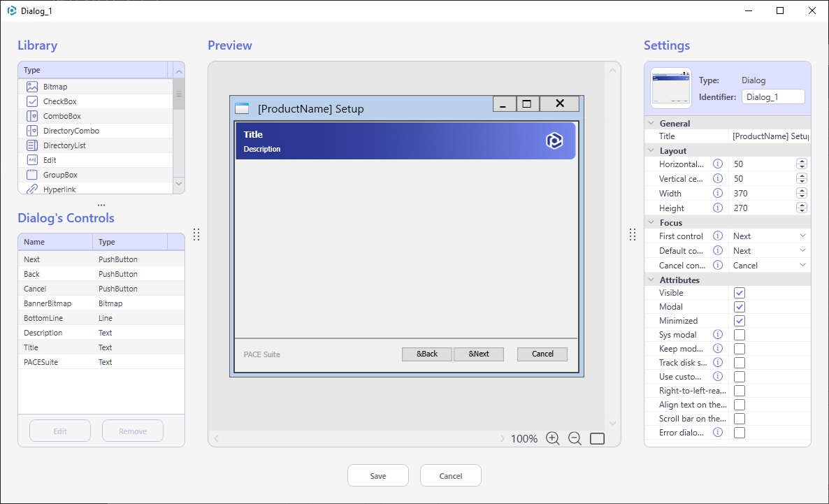Collapse the Layout section
The image size is (829, 504).
tap(651, 151)
